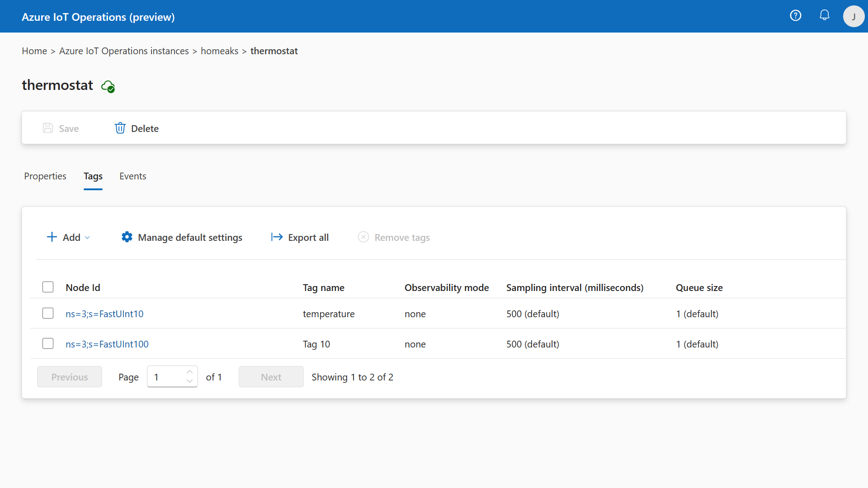Screen dimensions: 868x488
Task: Check the box for ns=3;s=FastUInt100 row
Action: (x=48, y=344)
